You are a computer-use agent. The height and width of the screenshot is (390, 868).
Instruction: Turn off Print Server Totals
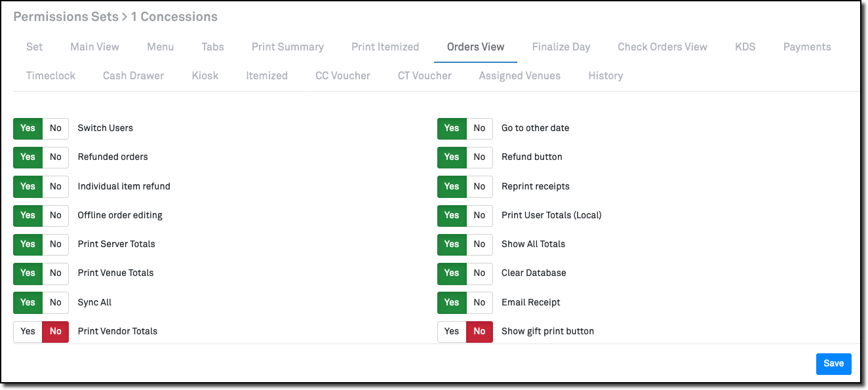pos(56,244)
